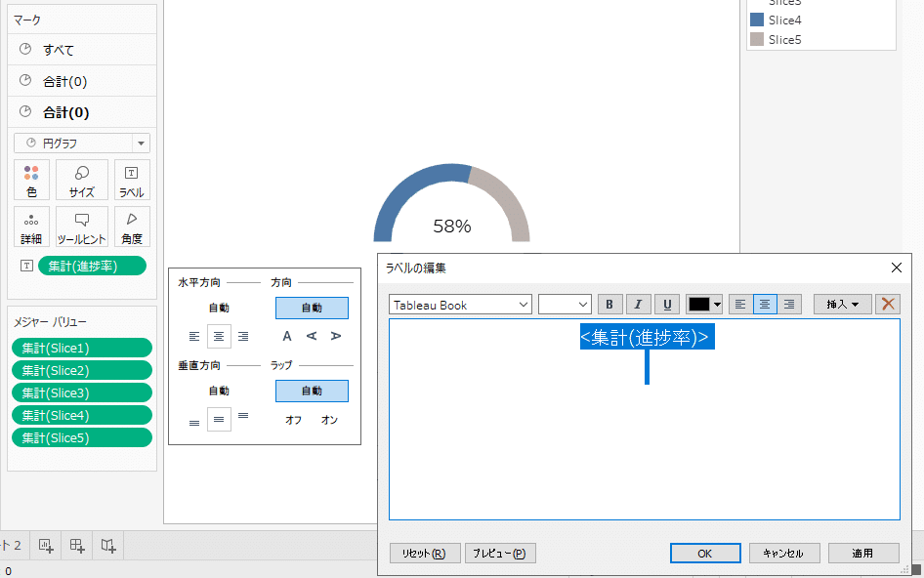Click Slice4 legend text
The image size is (924, 578).
[785, 21]
